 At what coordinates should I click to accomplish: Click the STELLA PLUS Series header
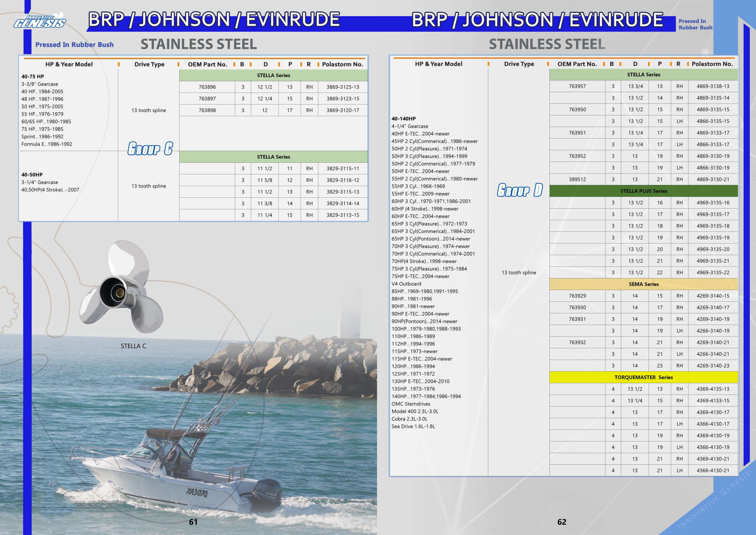pyautogui.click(x=644, y=191)
